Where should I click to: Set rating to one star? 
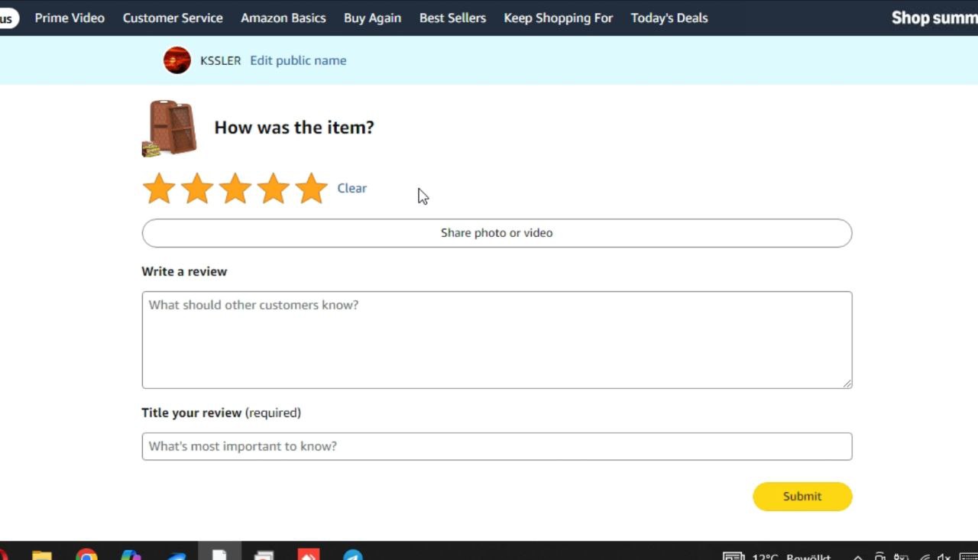[159, 189]
